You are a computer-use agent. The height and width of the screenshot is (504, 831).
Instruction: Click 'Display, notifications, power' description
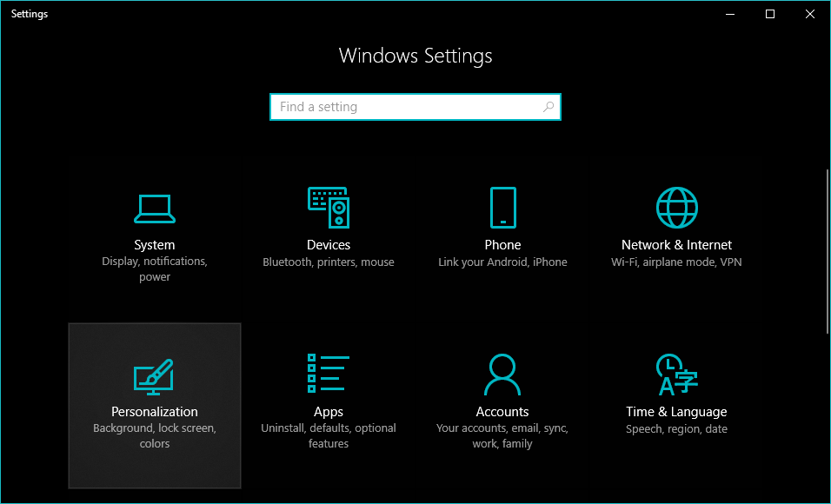(x=154, y=269)
